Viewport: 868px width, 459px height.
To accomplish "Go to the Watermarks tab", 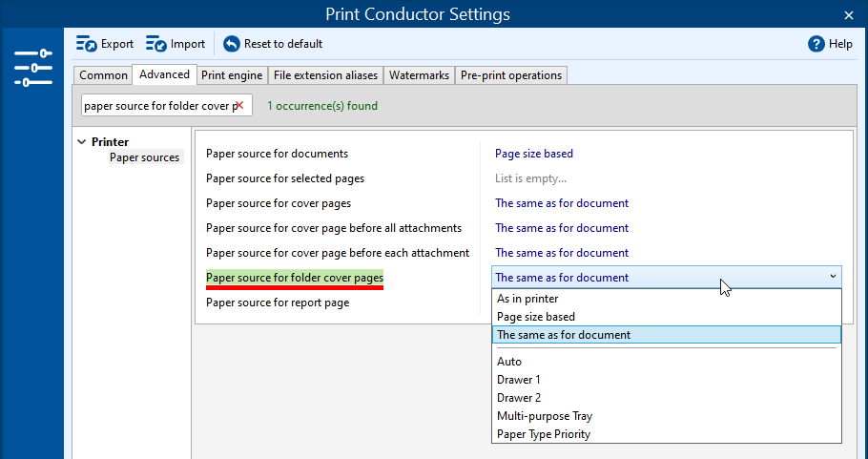I will (x=419, y=75).
